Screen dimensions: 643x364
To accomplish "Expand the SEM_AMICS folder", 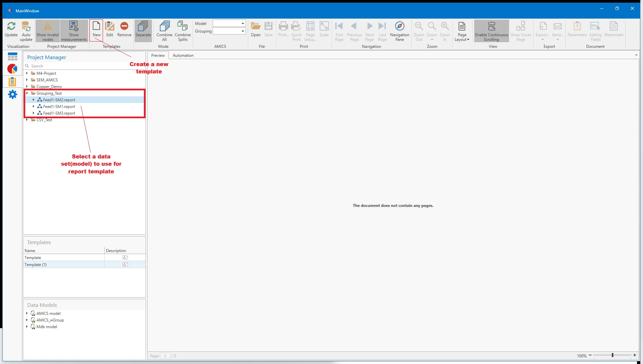I will 27,80.
